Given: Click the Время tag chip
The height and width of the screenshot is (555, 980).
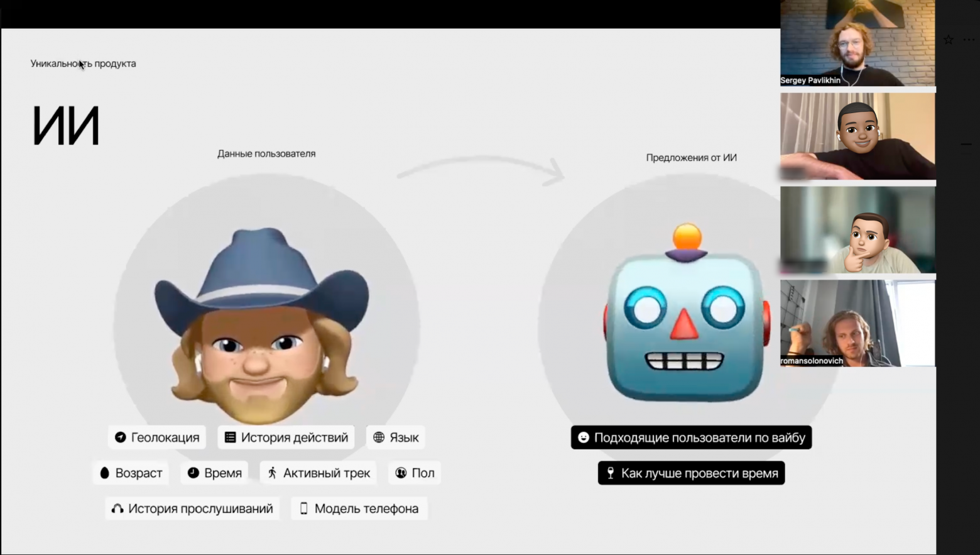Looking at the screenshot, I should (x=215, y=473).
